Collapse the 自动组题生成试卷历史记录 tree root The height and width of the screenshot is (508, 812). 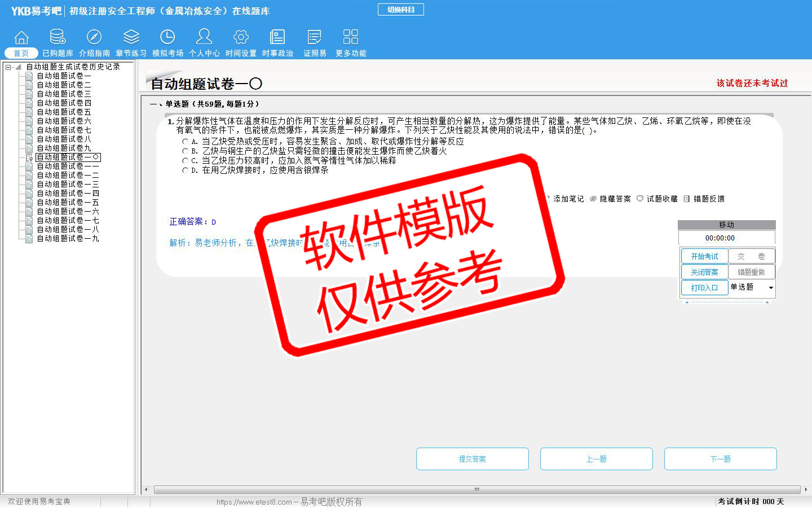[8, 67]
